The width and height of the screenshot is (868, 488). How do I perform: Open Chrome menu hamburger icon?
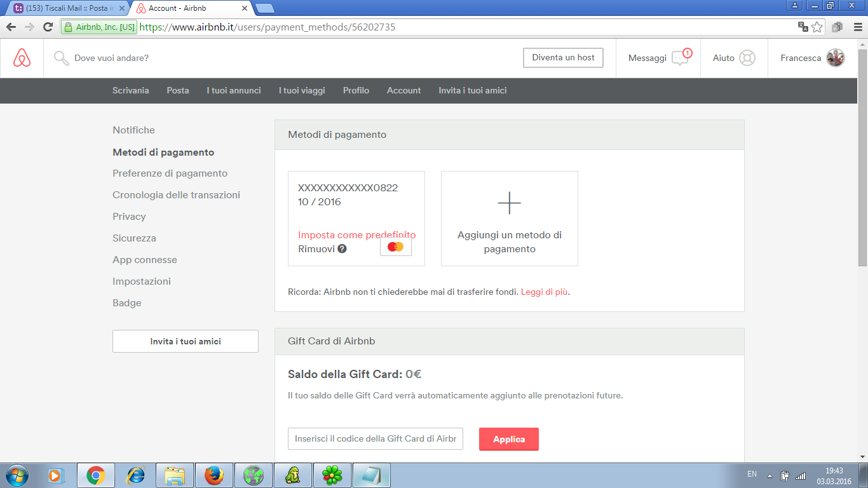[858, 27]
